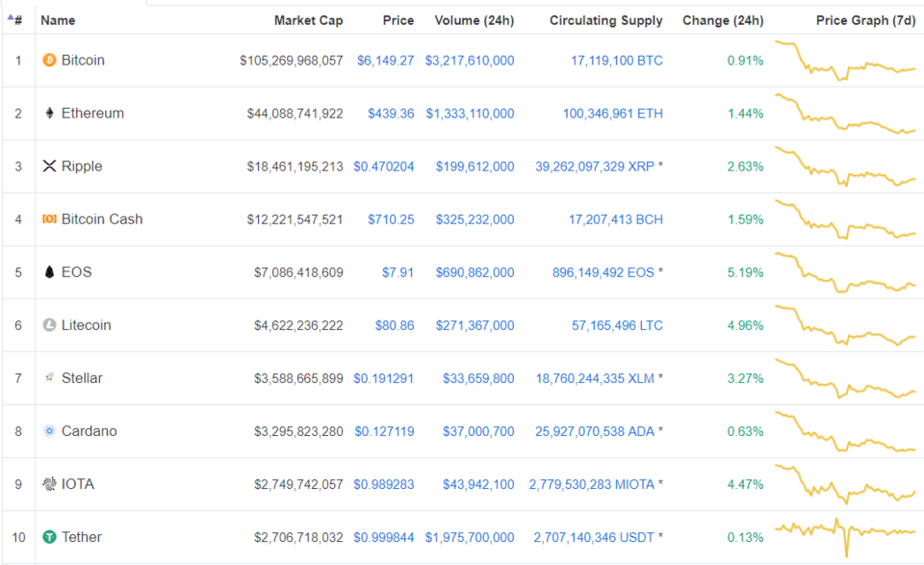The width and height of the screenshot is (924, 565).
Task: Click the Bitcoin coin icon
Action: tap(49, 60)
